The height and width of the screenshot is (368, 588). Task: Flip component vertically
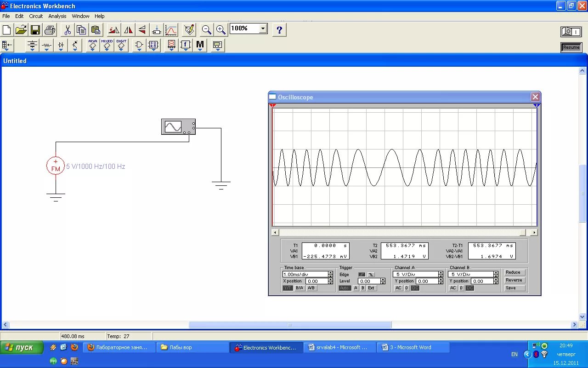pos(142,30)
